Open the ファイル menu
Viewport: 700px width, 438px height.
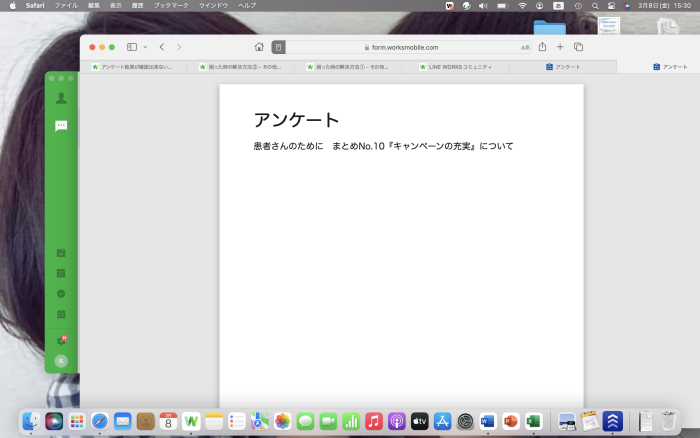[x=66, y=5]
